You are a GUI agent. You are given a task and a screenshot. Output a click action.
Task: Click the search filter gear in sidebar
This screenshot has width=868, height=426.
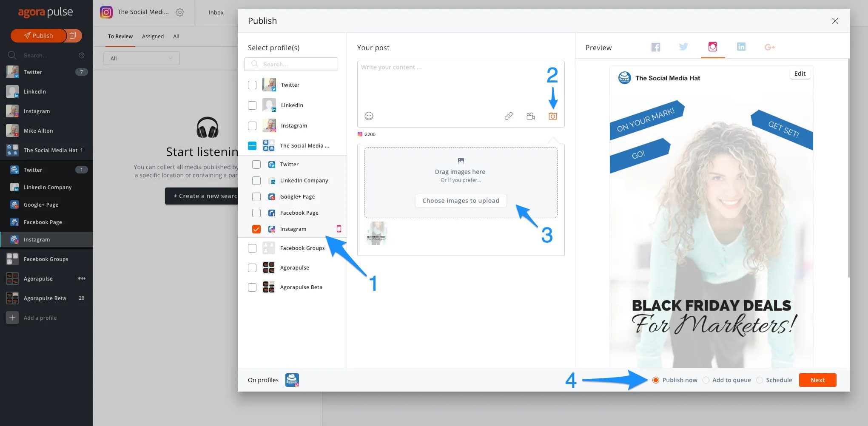[x=82, y=55]
